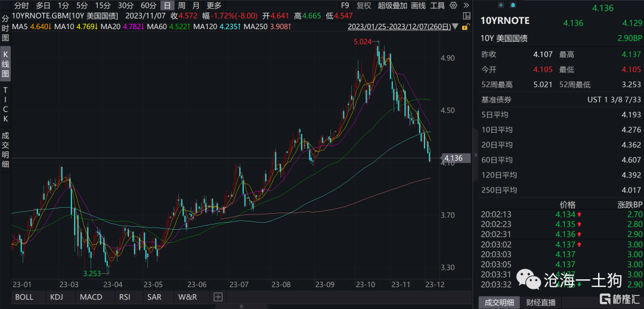Screen dimensions: 644x309
Task: Open the chart settings gear icon
Action: 454,5
